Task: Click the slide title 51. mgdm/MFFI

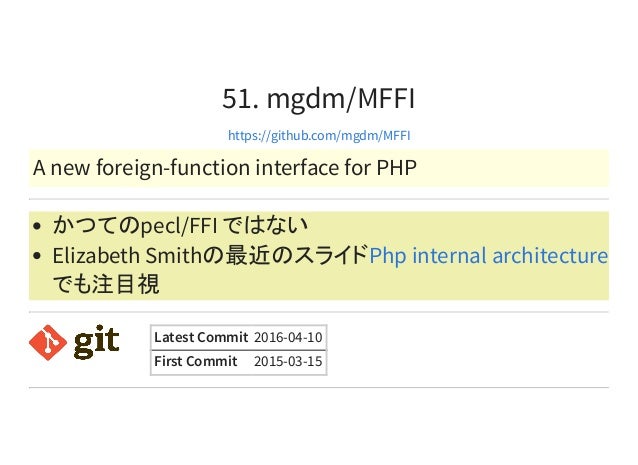Action: click(x=319, y=98)
